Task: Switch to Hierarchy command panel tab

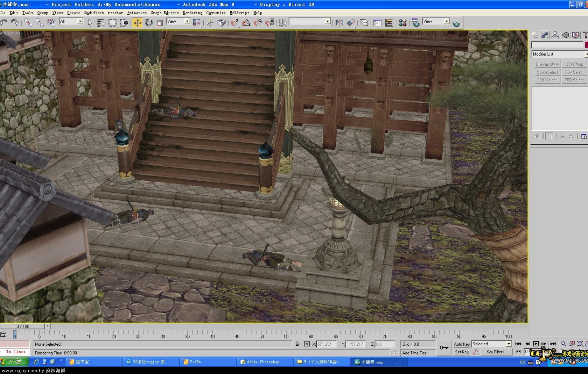Action: (x=555, y=35)
